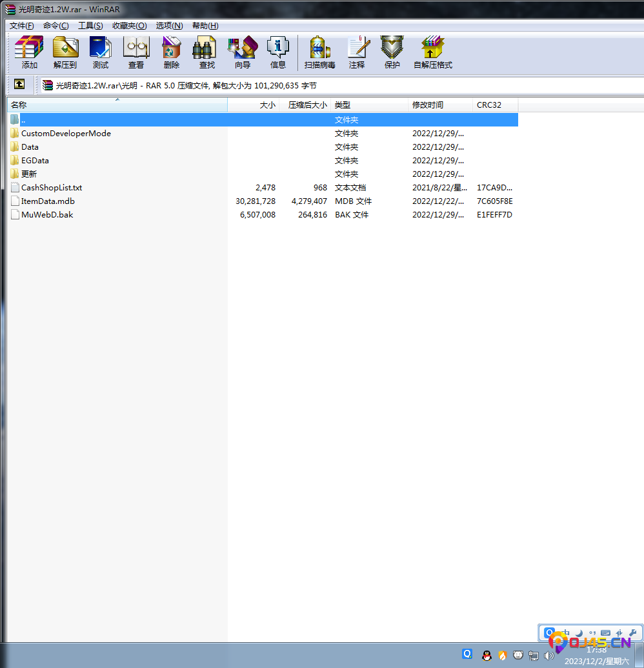Screen dimensions: 644x668
Task: Open the 查找 (Find) binoculars tool
Action: click(x=207, y=52)
